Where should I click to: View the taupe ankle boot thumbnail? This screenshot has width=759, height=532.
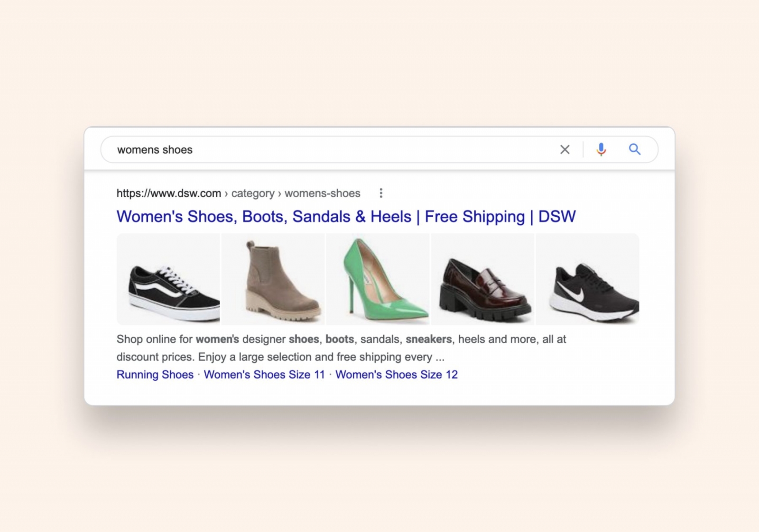(x=273, y=279)
